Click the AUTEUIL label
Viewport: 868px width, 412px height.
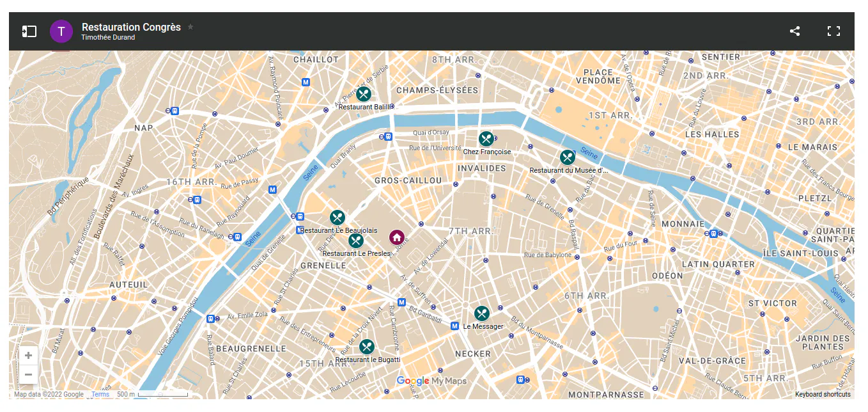(128, 285)
